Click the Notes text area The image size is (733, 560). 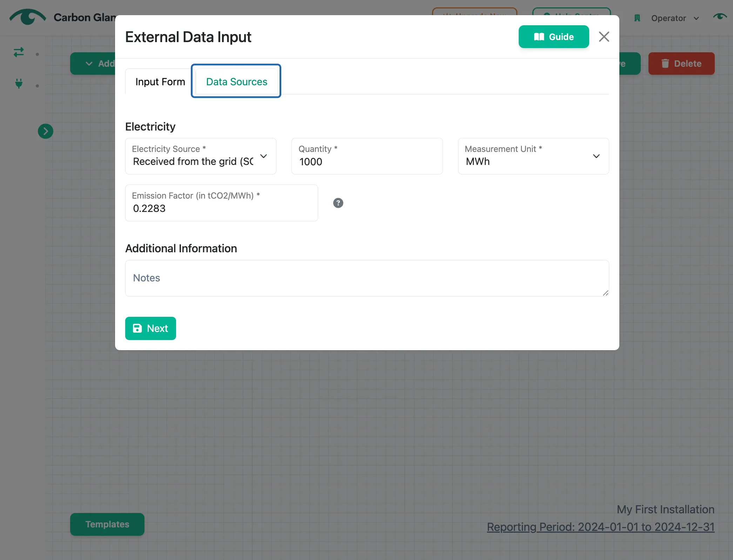click(x=367, y=278)
